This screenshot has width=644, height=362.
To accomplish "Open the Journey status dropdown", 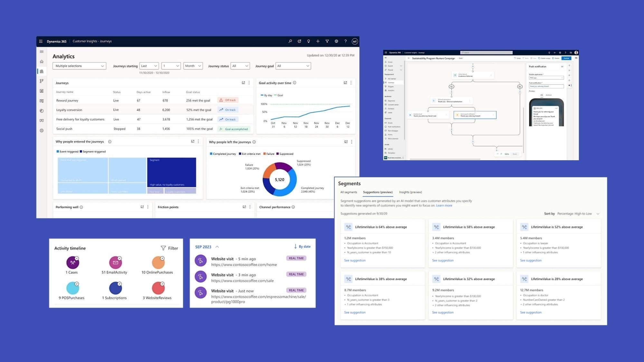I will click(x=240, y=66).
